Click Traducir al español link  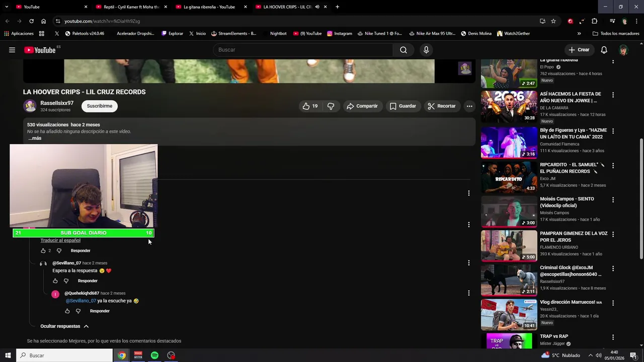click(x=60, y=240)
